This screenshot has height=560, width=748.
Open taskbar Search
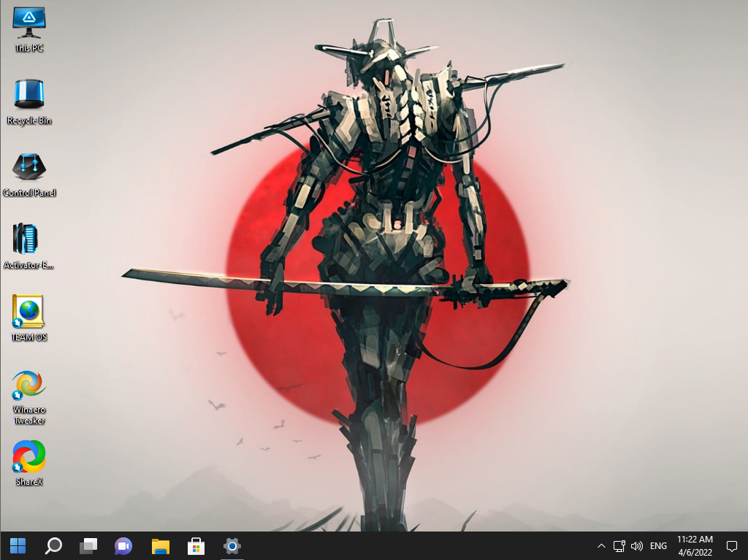[x=53, y=545]
